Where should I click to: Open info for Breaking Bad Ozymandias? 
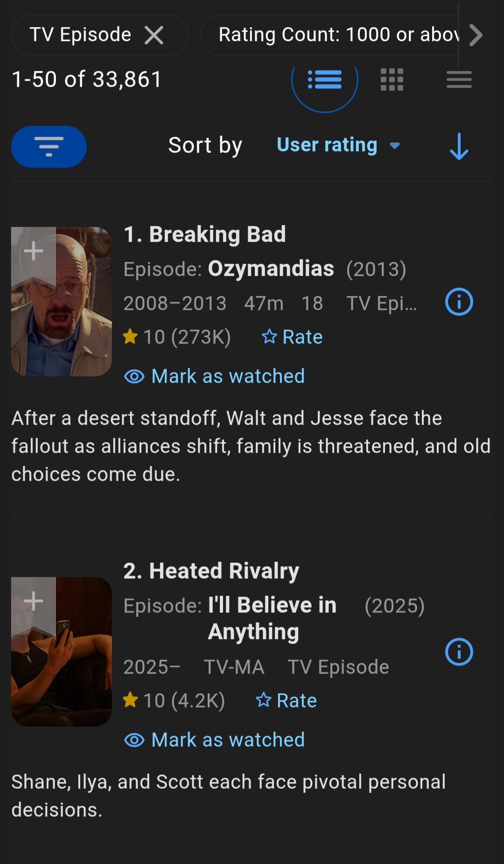[x=459, y=302]
